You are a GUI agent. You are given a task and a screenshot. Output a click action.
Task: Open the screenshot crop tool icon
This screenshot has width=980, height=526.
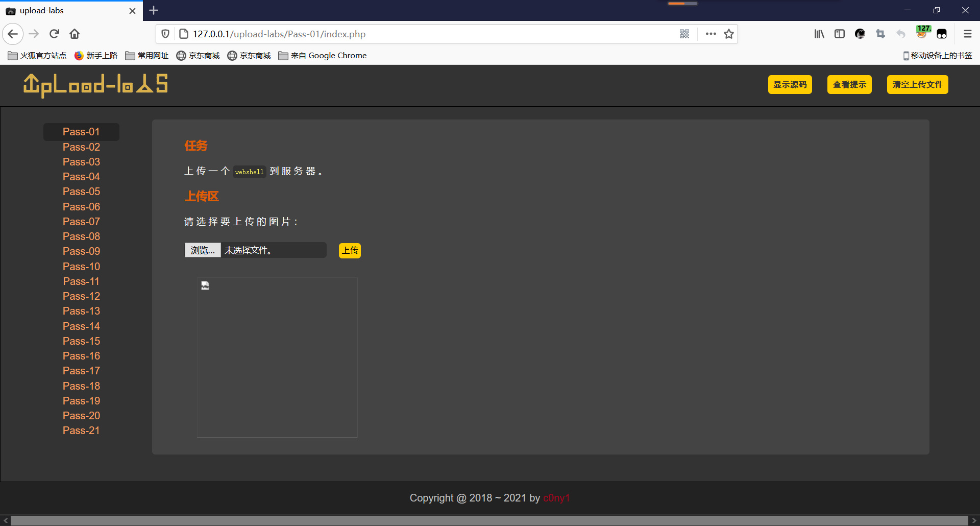tap(880, 34)
